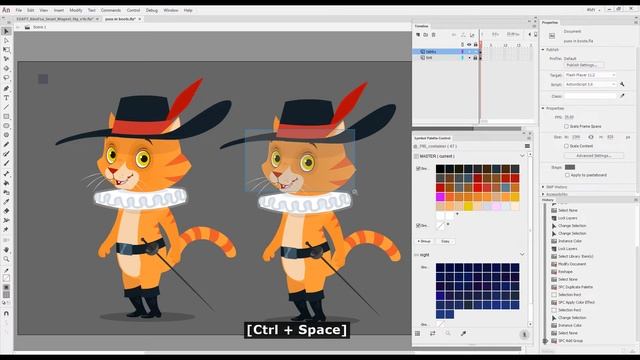Toggle lock all layers header icon

(x=476, y=44)
